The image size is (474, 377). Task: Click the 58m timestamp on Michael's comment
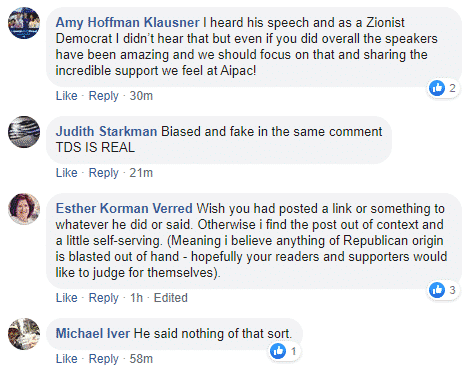(x=141, y=359)
